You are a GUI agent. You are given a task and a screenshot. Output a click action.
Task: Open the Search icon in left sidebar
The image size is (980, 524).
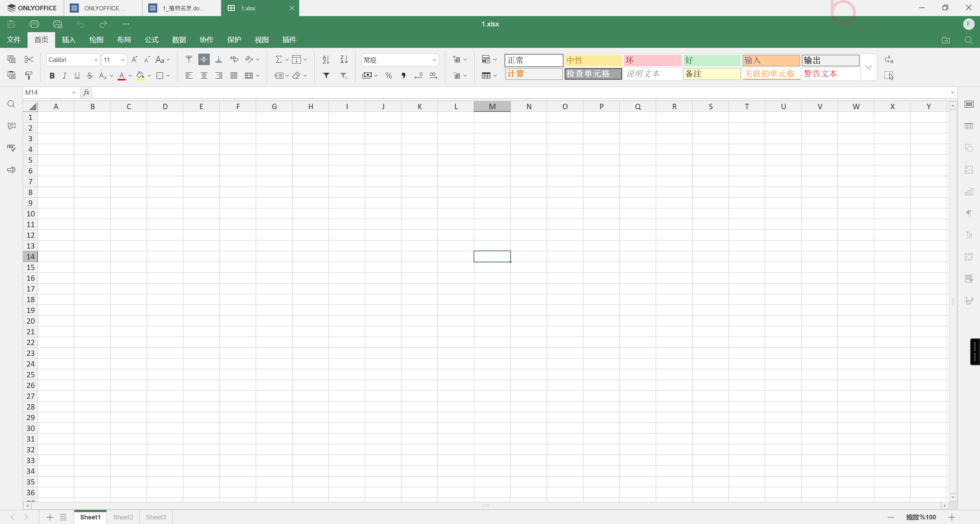coord(11,104)
